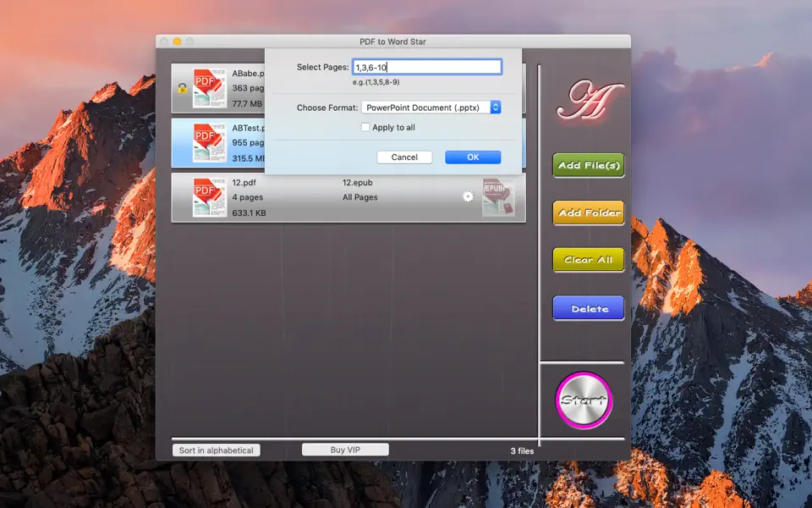Click the fancy 'A' logo emblem
The height and width of the screenshot is (508, 812).
click(587, 102)
